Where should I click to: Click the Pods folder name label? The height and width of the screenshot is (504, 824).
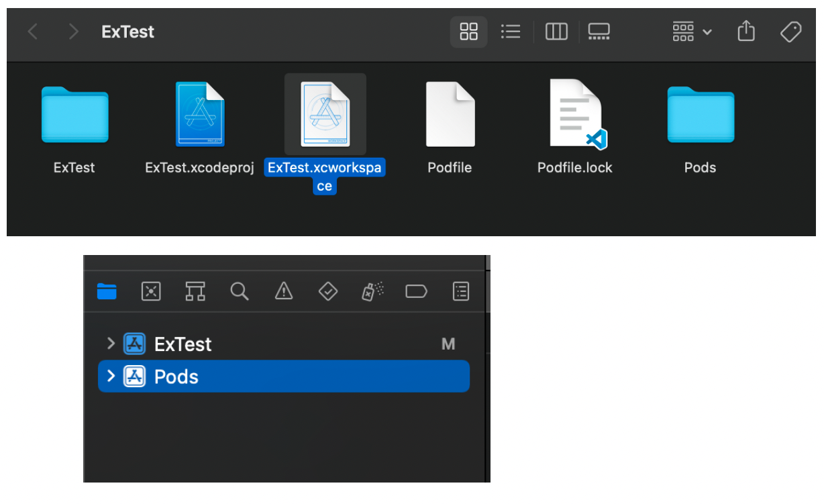(700, 168)
